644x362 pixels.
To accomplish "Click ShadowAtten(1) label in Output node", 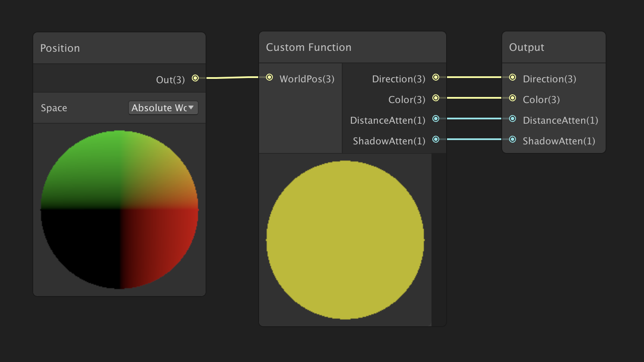I will point(559,141).
